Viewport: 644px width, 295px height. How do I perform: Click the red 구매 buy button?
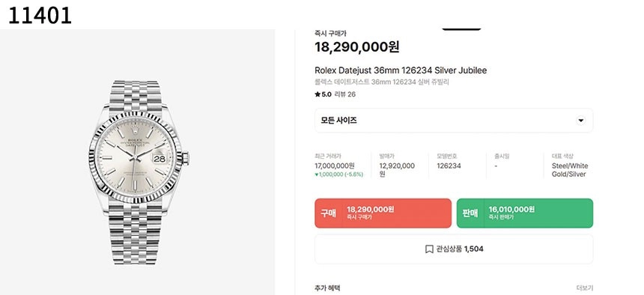pyautogui.click(x=383, y=213)
